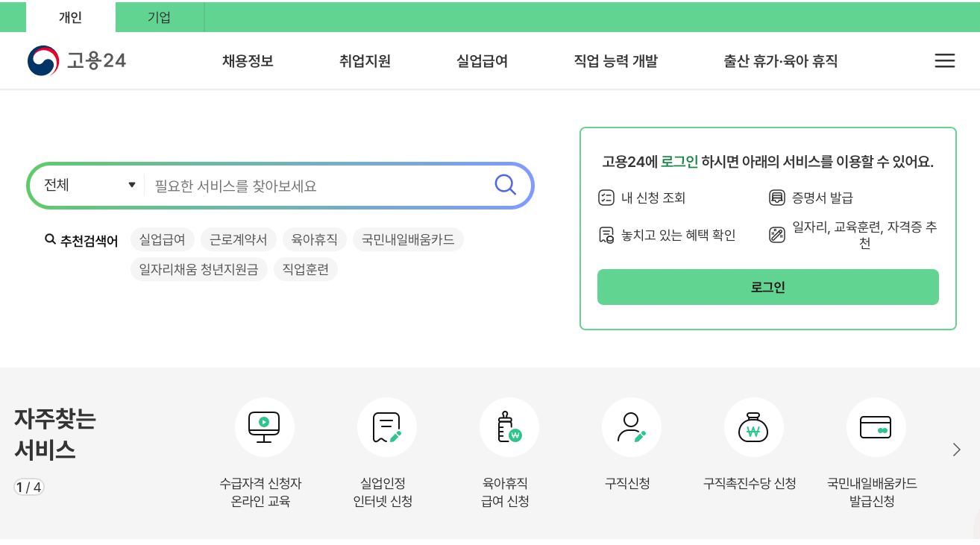The image size is (980, 545).
Task: Click the 내 신청 조회 checklist icon
Action: click(x=606, y=198)
